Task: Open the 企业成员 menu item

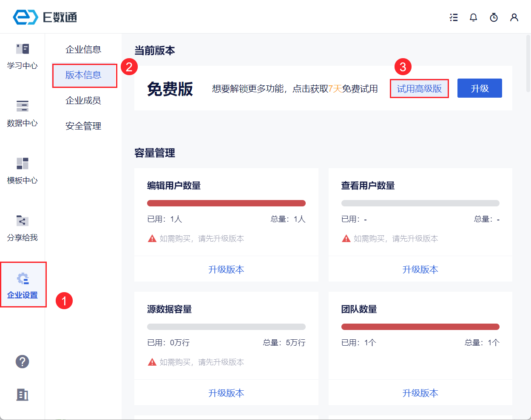Action: [x=83, y=101]
